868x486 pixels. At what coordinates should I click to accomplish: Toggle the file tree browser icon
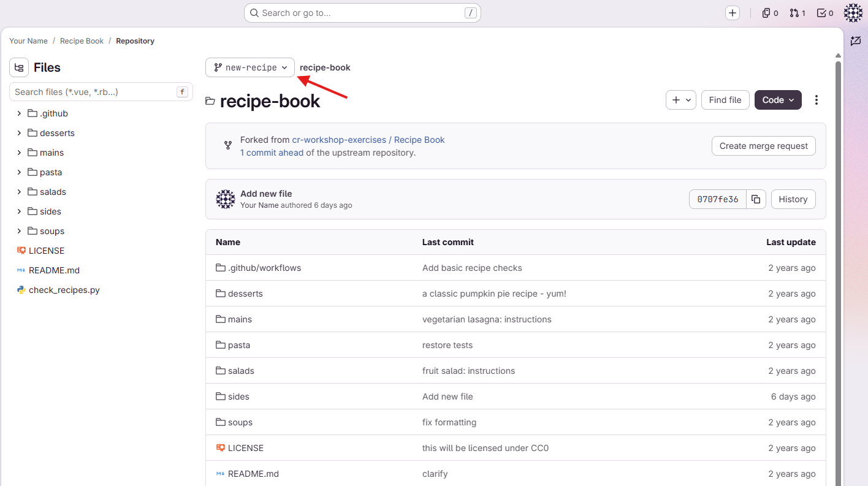click(19, 67)
